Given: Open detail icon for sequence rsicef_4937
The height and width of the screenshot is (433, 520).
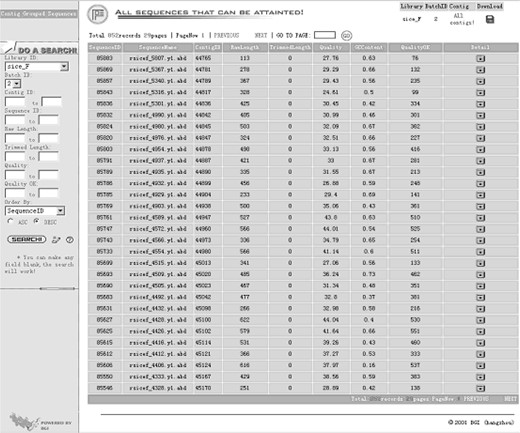Looking at the screenshot, I should click(x=480, y=161).
